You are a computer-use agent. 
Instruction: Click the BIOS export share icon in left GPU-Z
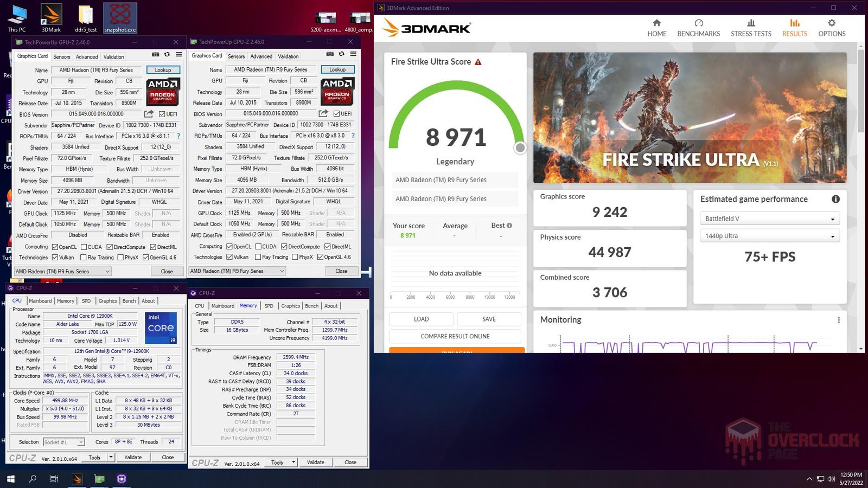click(x=149, y=114)
